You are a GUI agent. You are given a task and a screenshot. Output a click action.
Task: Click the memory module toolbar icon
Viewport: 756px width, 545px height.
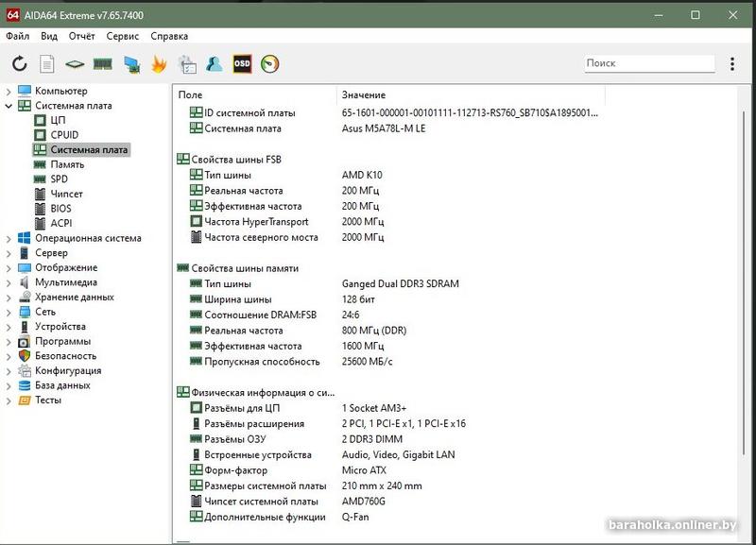point(102,64)
